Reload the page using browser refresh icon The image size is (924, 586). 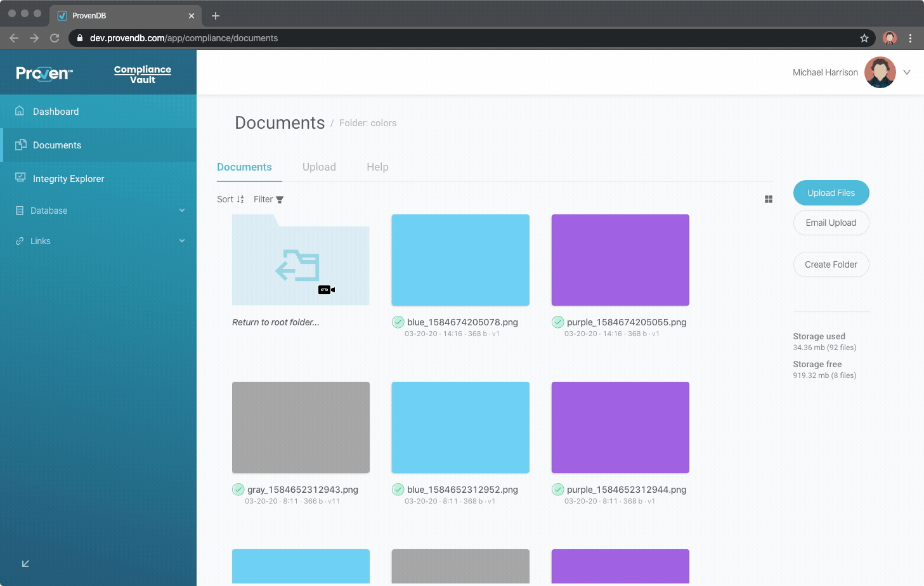click(55, 38)
